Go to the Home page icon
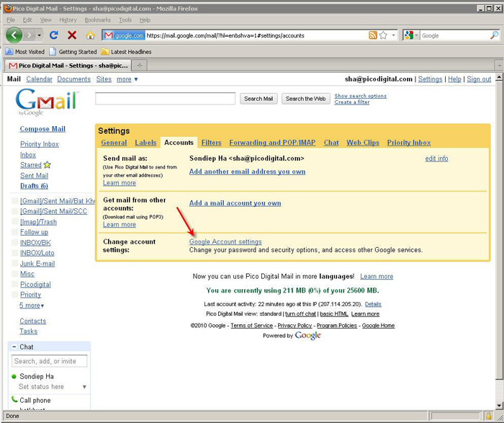 (90, 35)
